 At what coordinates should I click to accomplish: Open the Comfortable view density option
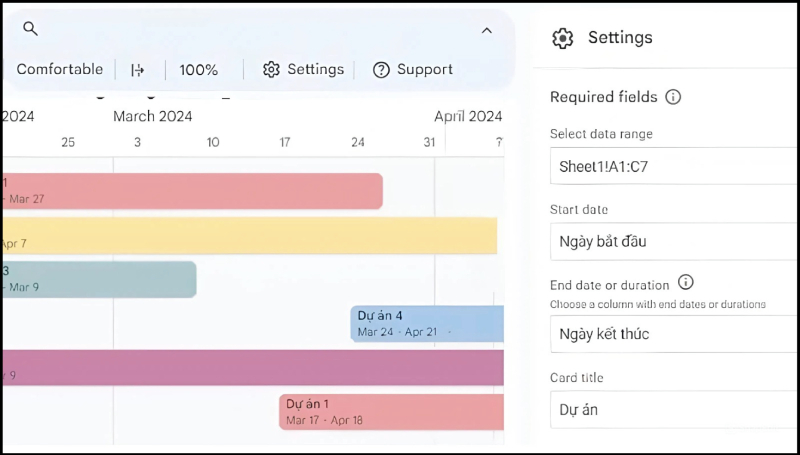click(x=59, y=70)
